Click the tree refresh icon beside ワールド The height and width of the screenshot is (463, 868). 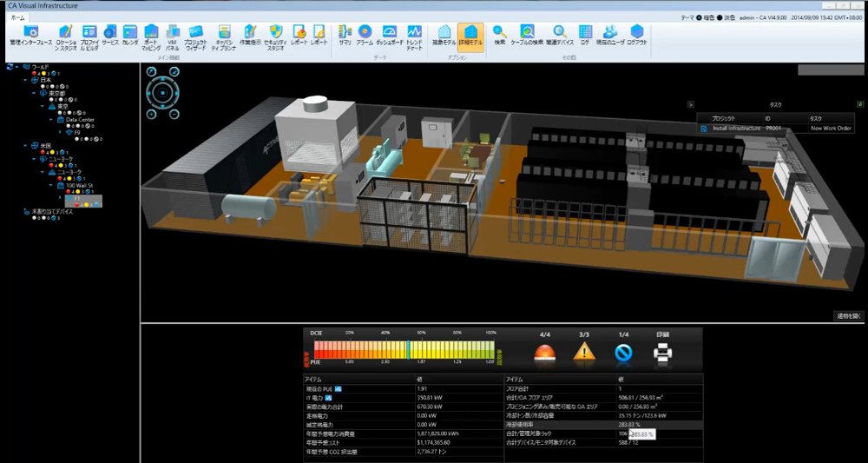(x=10, y=67)
